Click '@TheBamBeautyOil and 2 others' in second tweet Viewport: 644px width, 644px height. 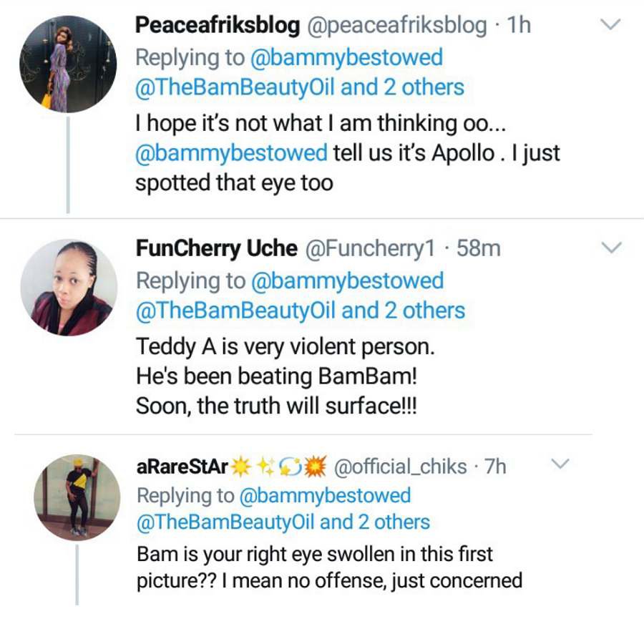[x=300, y=311]
